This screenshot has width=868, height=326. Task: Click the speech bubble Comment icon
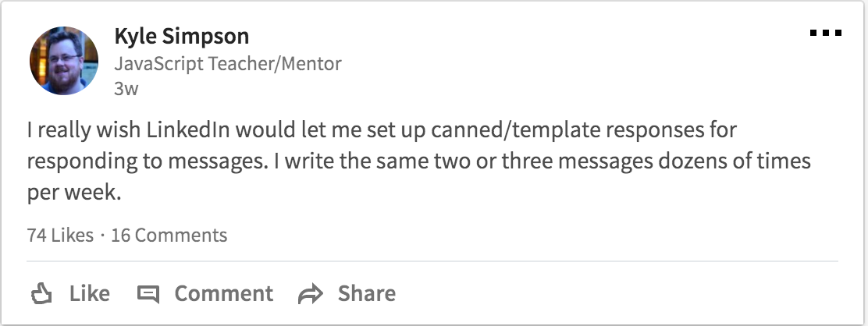[148, 294]
